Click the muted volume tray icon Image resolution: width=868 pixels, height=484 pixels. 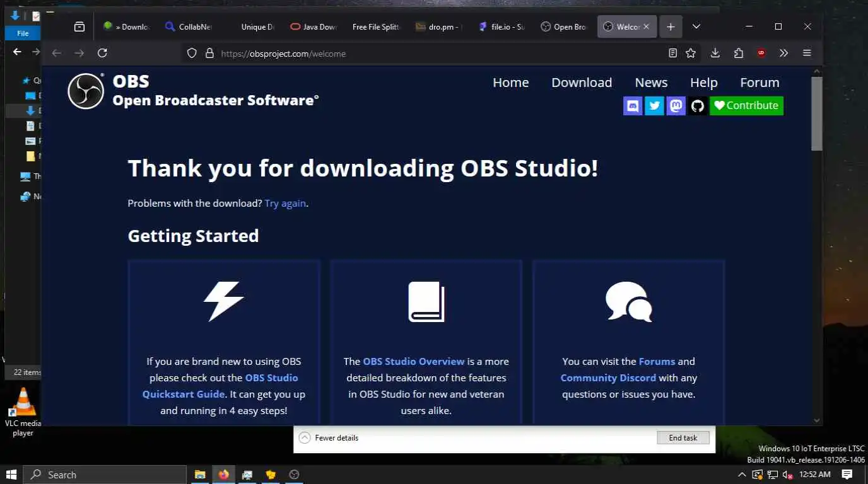(x=787, y=475)
